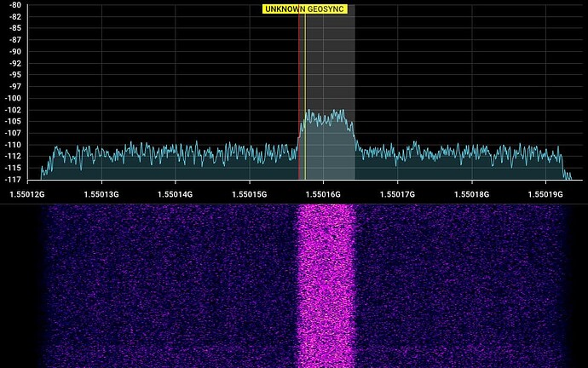The height and width of the screenshot is (368, 588).
Task: Select the -80 dB scale label
Action: tap(14, 5)
